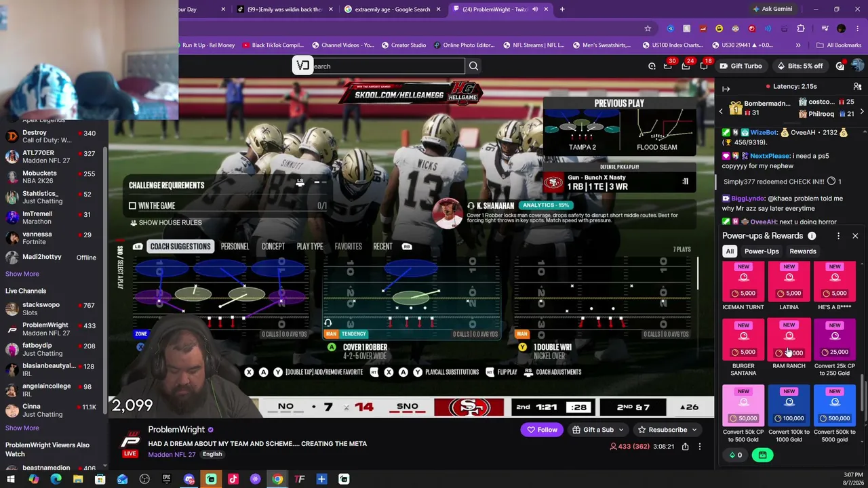The height and width of the screenshot is (488, 868).
Task: Click the Twitch search magnifier button
Action: pos(473,66)
